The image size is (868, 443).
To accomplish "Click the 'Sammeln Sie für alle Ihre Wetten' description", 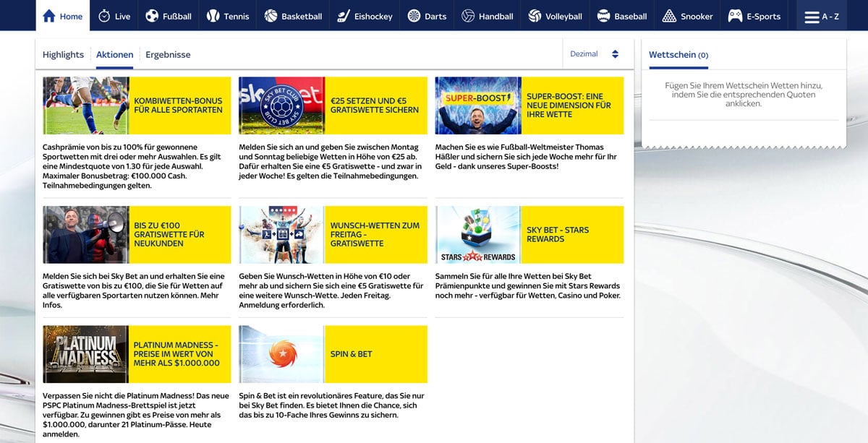I will tap(528, 285).
